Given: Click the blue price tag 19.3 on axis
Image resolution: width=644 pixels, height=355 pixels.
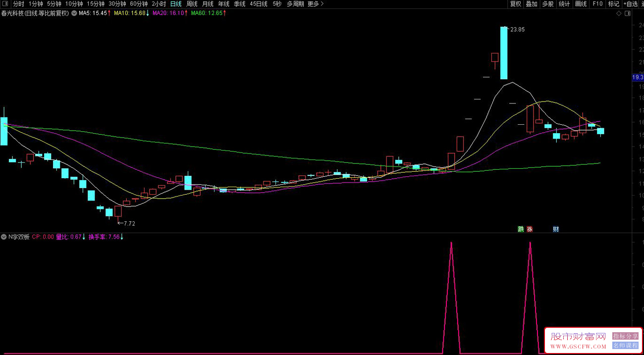Looking at the screenshot, I should [x=638, y=77].
